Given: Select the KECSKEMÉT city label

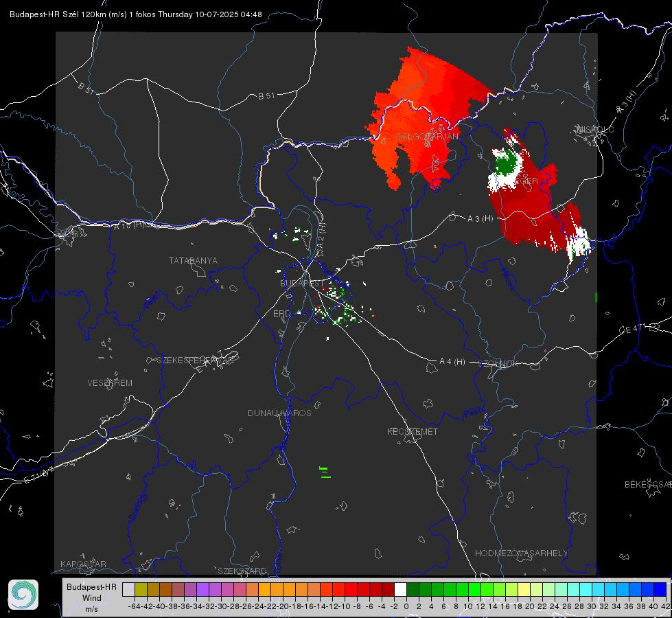Looking at the screenshot, I should (413, 432).
